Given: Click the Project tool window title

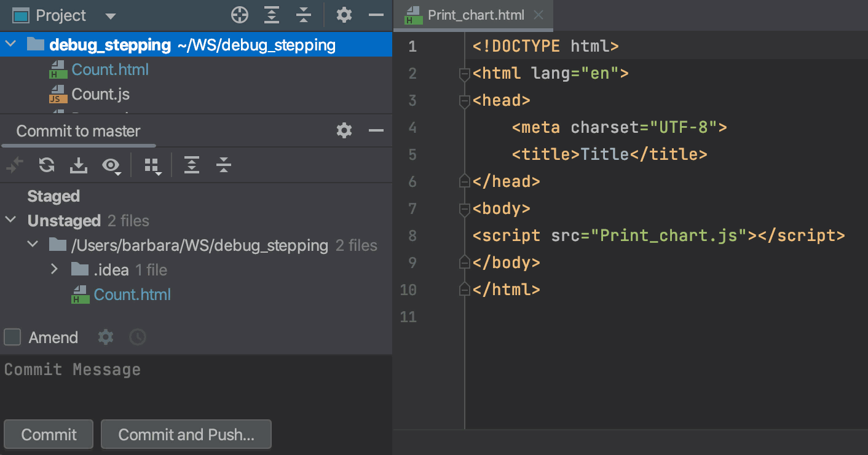Looking at the screenshot, I should coord(61,15).
